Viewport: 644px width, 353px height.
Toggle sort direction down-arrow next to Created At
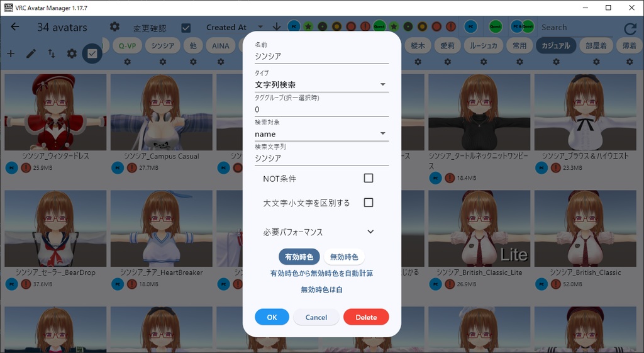[x=277, y=26]
